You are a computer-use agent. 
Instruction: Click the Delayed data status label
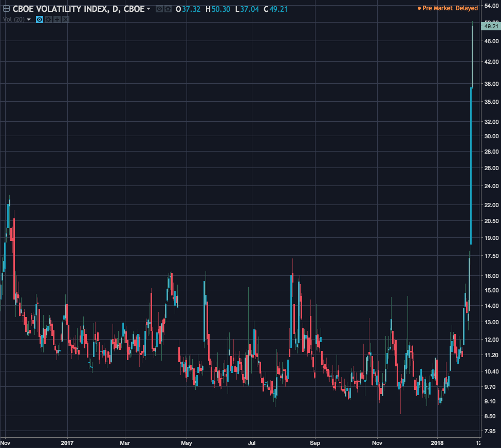point(467,8)
